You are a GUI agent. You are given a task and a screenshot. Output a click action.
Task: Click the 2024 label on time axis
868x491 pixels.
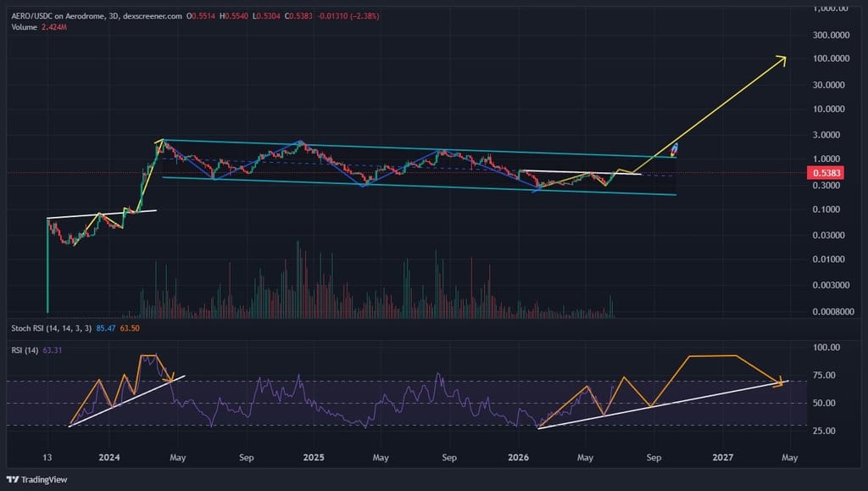[109, 457]
